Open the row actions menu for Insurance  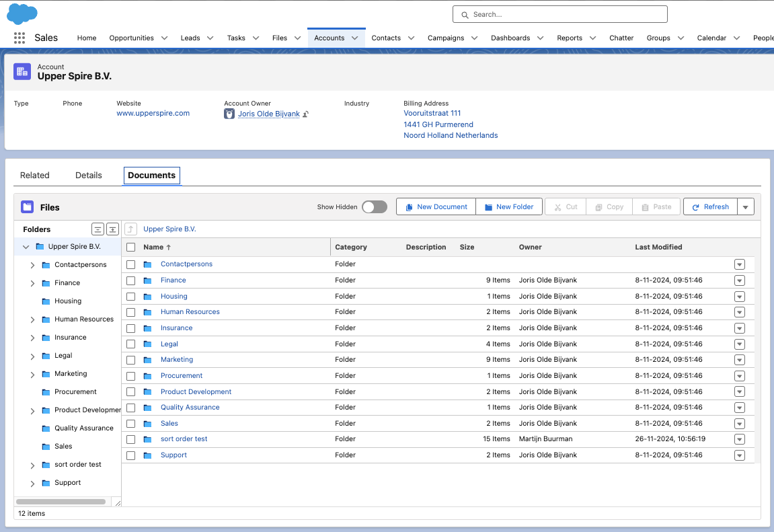[x=740, y=329]
